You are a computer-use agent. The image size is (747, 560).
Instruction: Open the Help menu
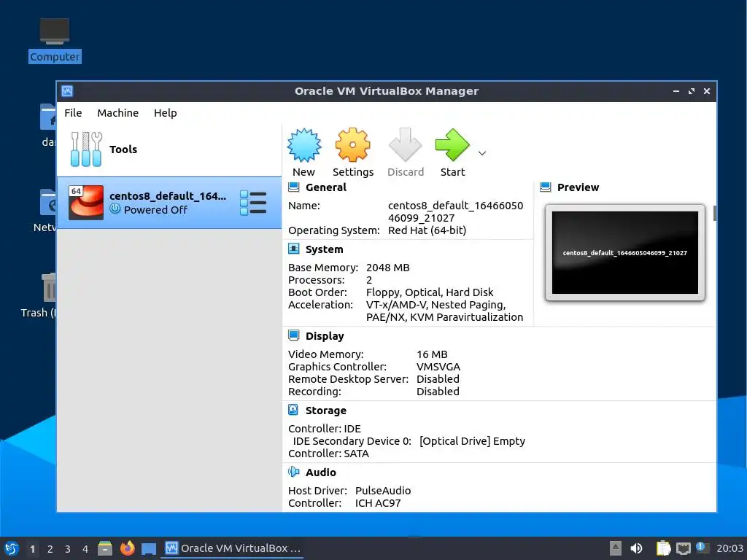click(166, 113)
